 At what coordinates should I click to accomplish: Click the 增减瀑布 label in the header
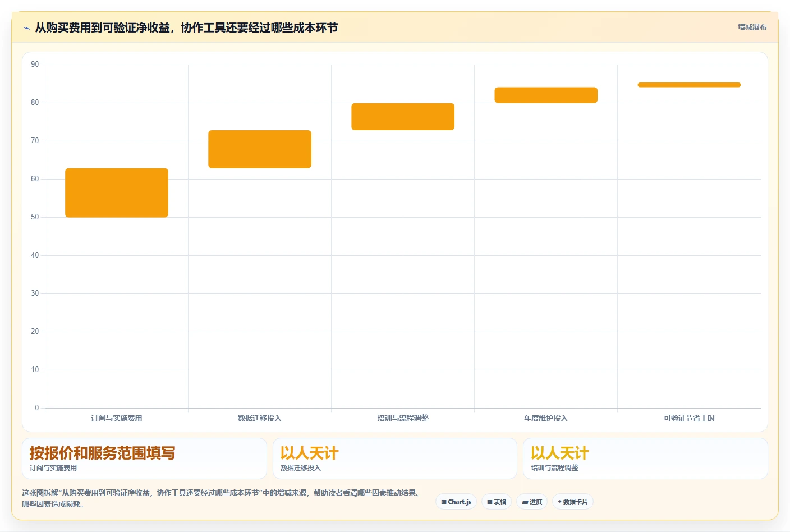coord(752,27)
